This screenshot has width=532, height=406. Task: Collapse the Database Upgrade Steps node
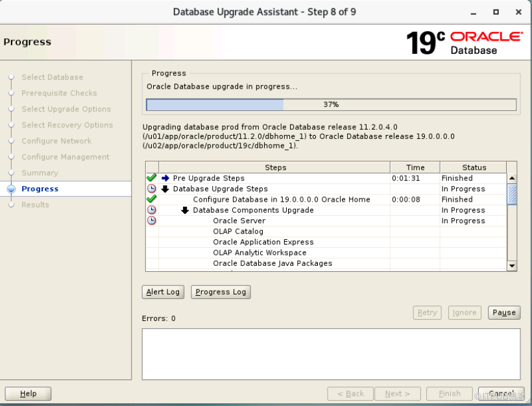tap(165, 189)
